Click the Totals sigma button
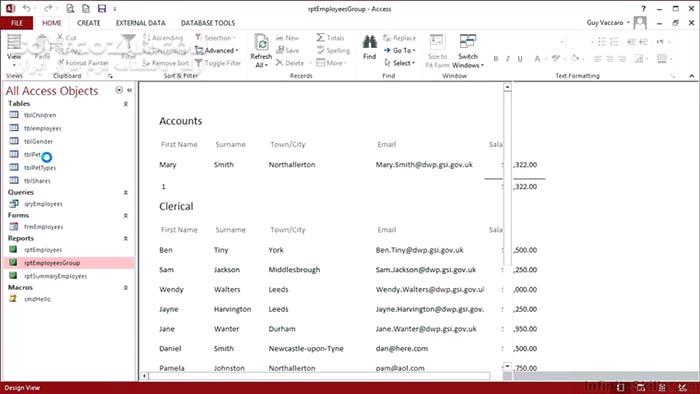The width and height of the screenshot is (700, 394). coord(330,37)
